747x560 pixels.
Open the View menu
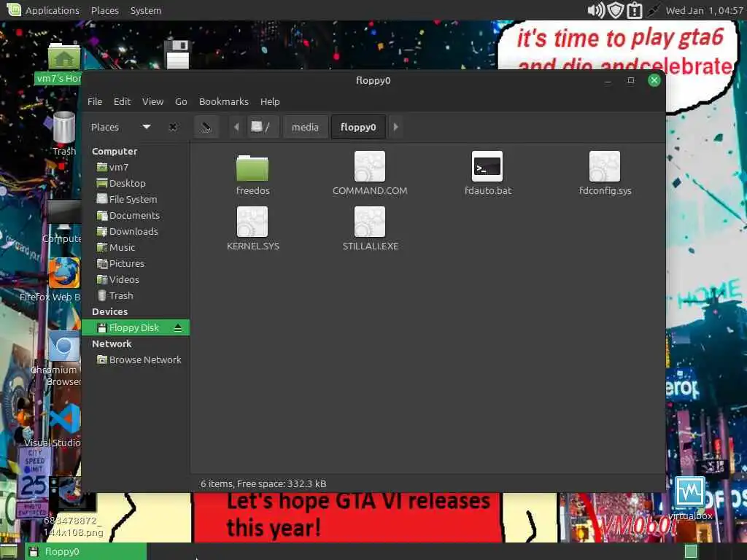(152, 101)
